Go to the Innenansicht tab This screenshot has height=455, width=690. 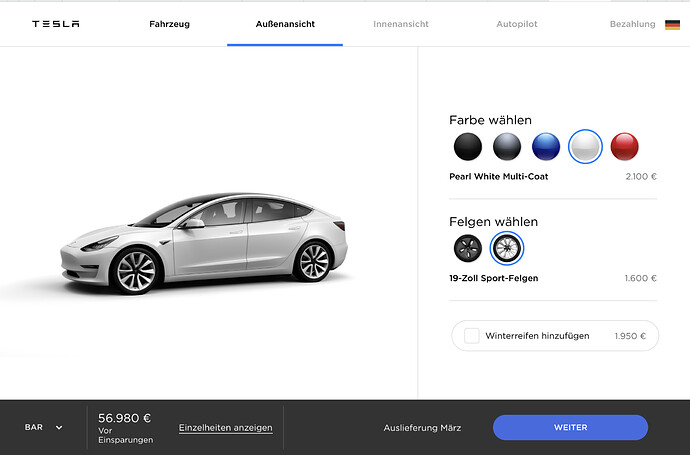(401, 24)
